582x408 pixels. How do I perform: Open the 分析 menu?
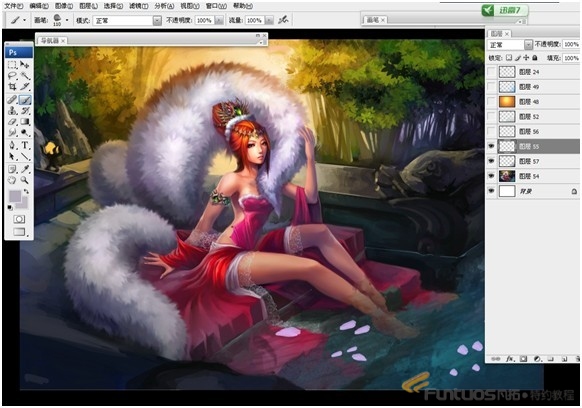click(x=164, y=6)
